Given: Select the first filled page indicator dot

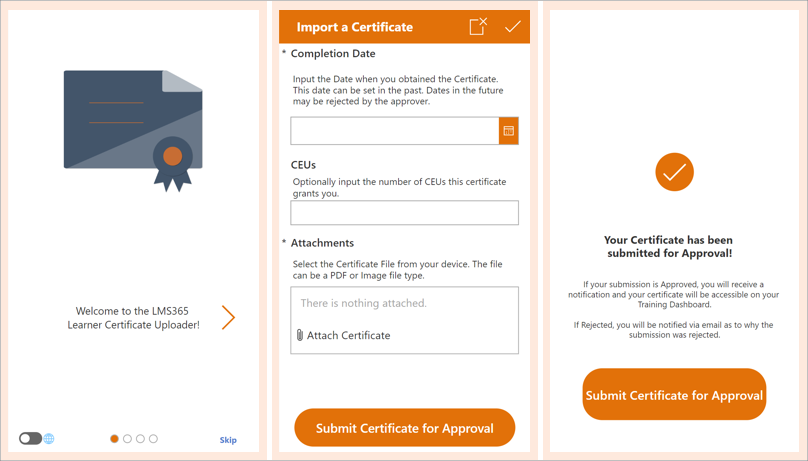Looking at the screenshot, I should [115, 439].
